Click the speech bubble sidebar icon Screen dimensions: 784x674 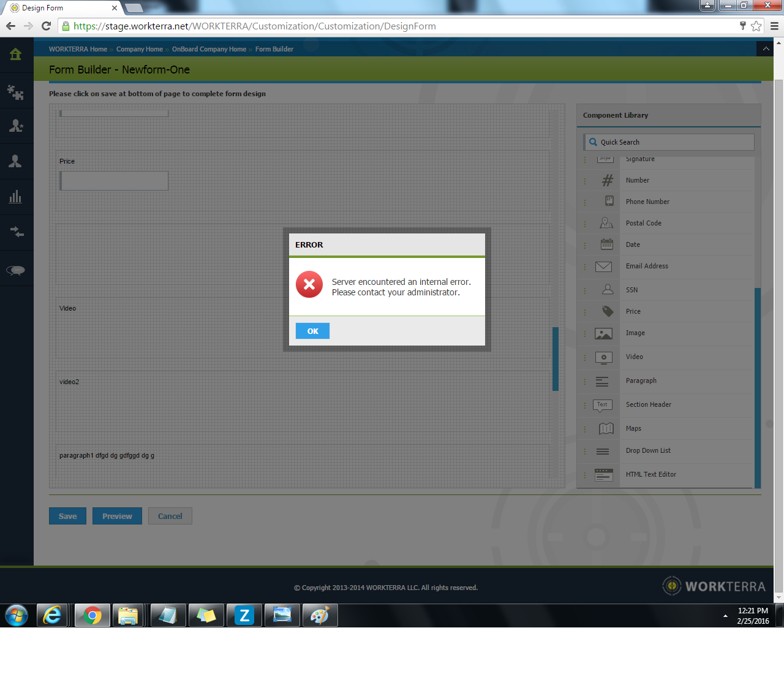[16, 270]
